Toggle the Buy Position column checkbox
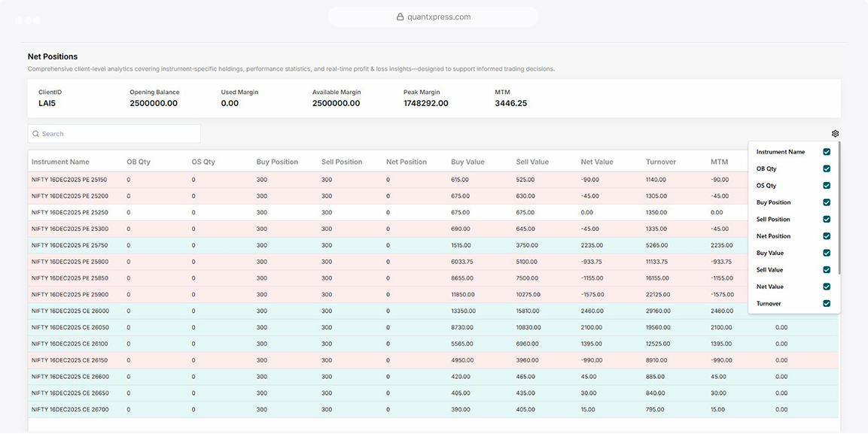This screenshot has width=868, height=434. coord(827,202)
